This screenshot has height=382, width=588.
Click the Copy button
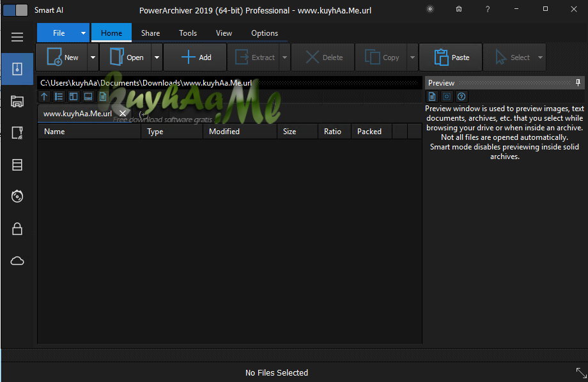381,57
